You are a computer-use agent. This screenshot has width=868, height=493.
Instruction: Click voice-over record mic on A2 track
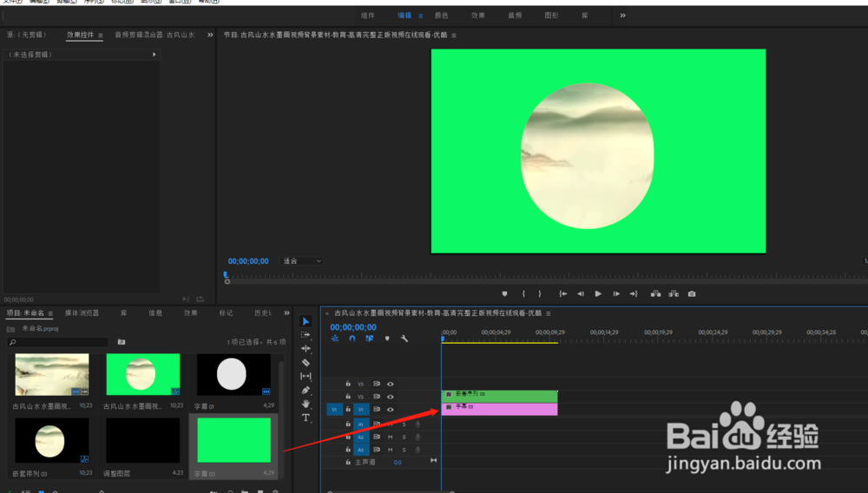[x=418, y=437]
